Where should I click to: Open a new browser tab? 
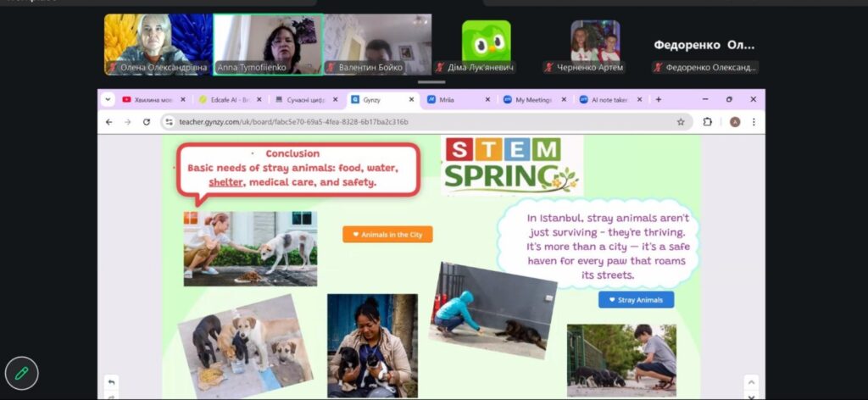pos(658,100)
